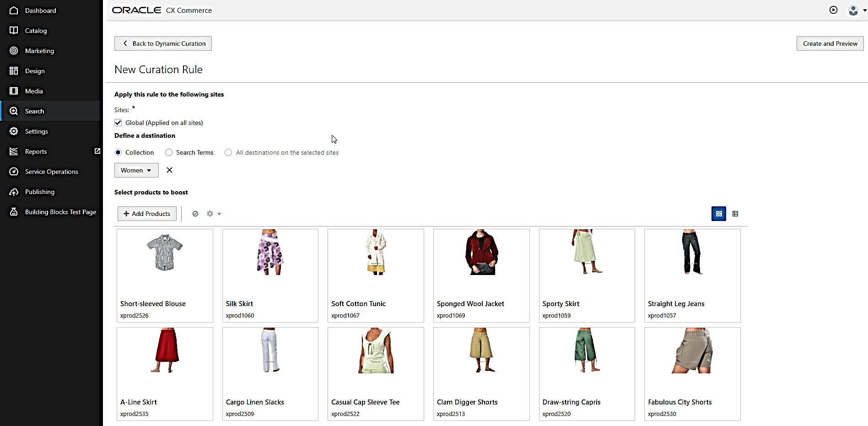
Task: Click the Draw-string Capris title
Action: pyautogui.click(x=571, y=402)
